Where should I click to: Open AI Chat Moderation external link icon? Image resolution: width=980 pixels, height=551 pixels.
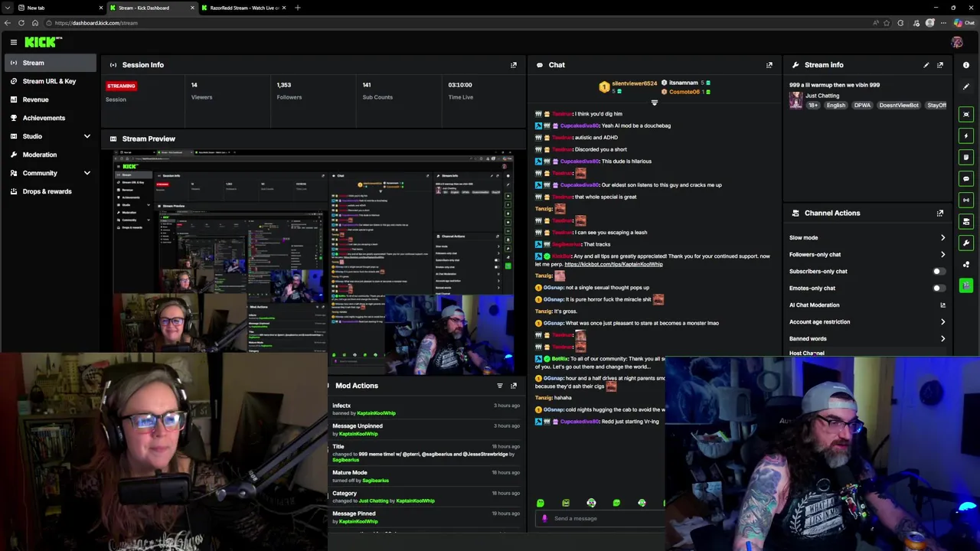942,305
